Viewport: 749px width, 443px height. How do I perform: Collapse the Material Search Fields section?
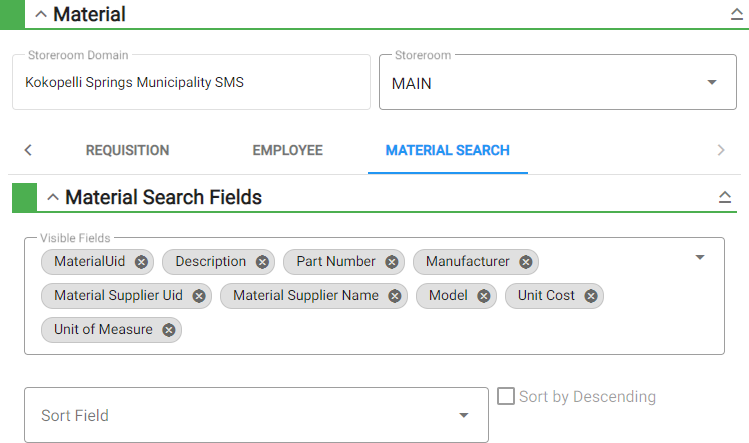coord(53,197)
